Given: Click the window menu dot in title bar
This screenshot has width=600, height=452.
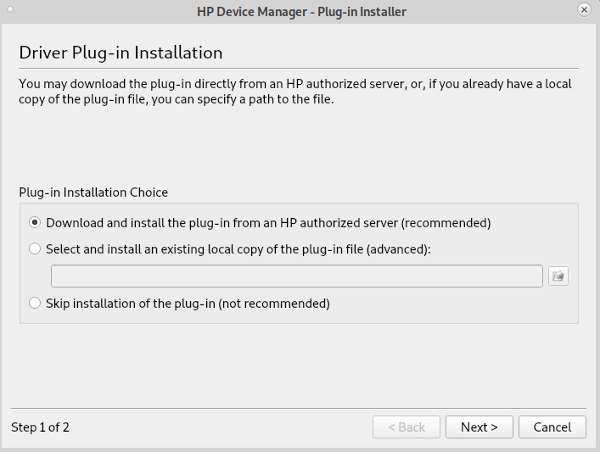Looking at the screenshot, I should pyautogui.click(x=10, y=10).
